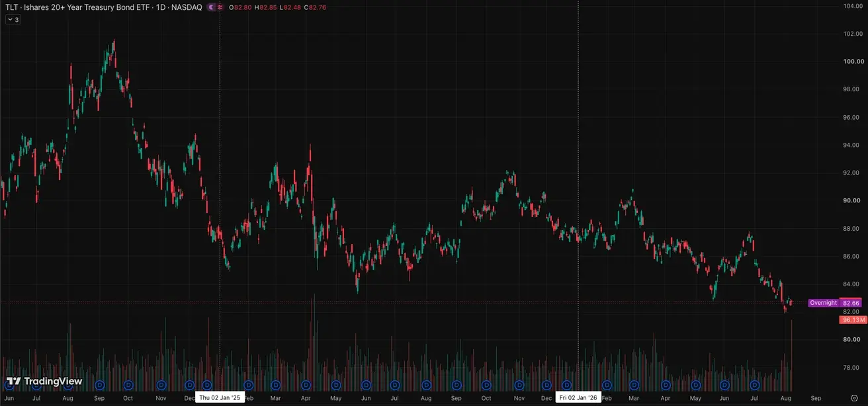868x406 pixels.
Task: Click the November 2024 dividend marker
Action: tap(161, 384)
